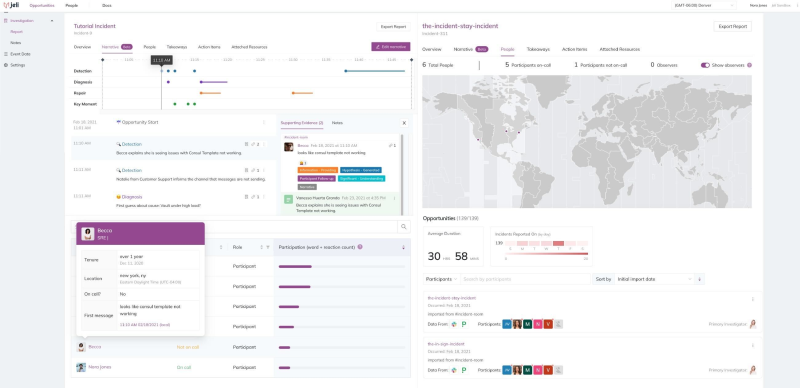The height and width of the screenshot is (388, 800).
Task: Switch to Action Items tab of Tutorial Incident
Action: click(209, 47)
